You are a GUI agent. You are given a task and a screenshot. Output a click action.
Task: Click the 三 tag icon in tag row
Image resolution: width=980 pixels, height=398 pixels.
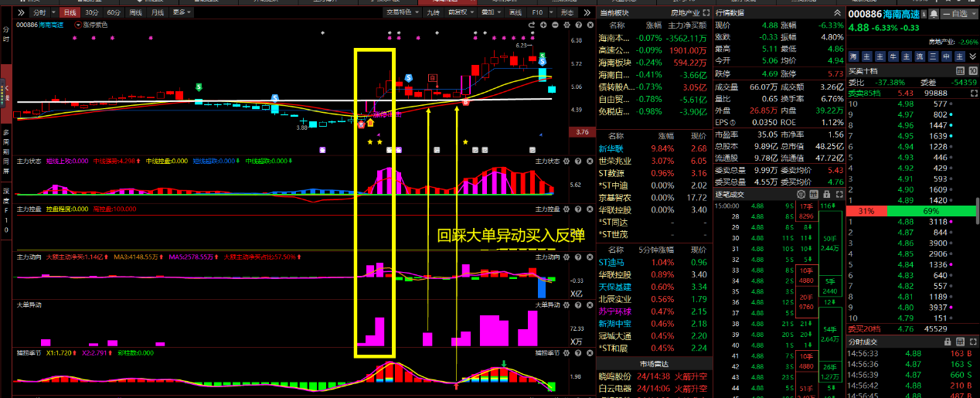[x=933, y=56]
